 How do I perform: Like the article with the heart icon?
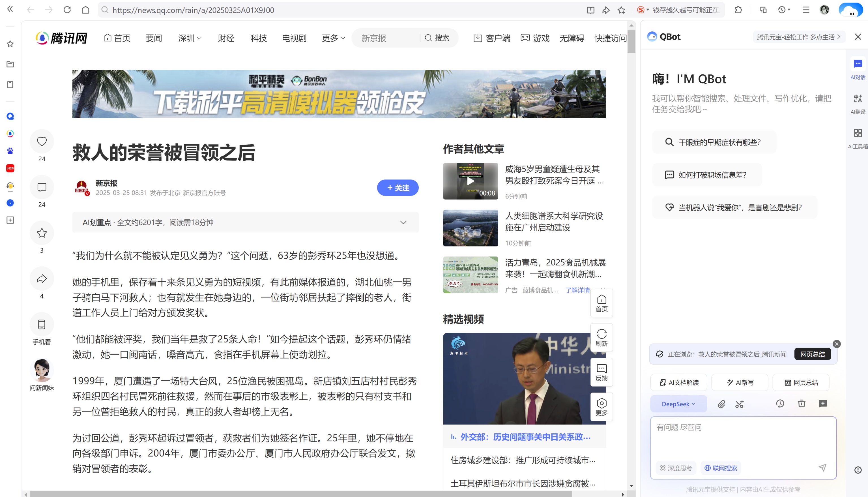[42, 141]
